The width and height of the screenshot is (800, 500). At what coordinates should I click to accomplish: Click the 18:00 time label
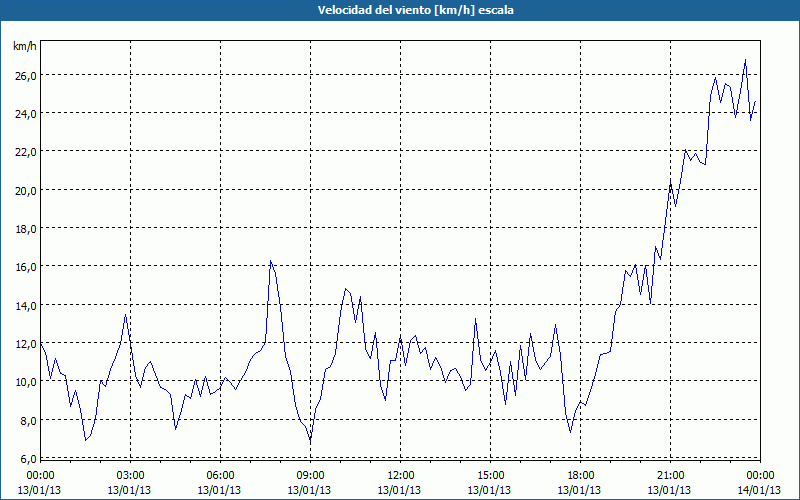click(581, 476)
